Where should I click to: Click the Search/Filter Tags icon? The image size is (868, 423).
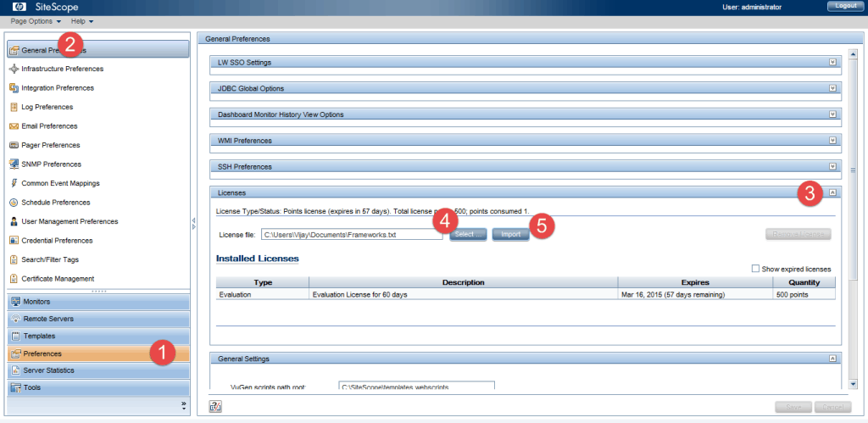tap(14, 259)
